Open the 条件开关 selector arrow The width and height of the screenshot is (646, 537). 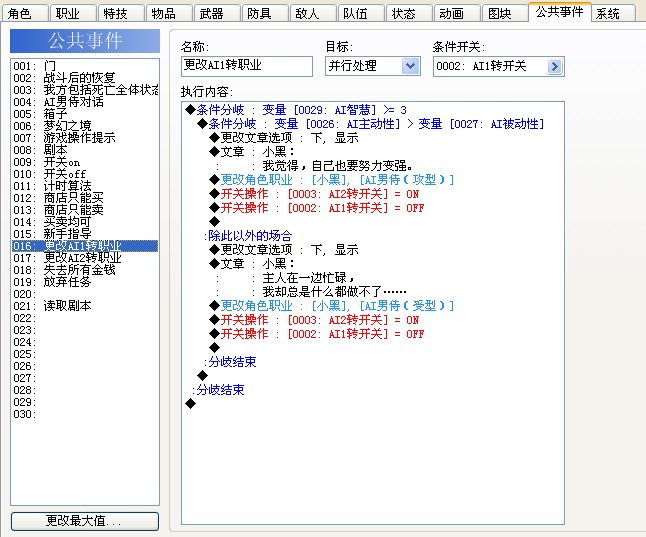(554, 66)
